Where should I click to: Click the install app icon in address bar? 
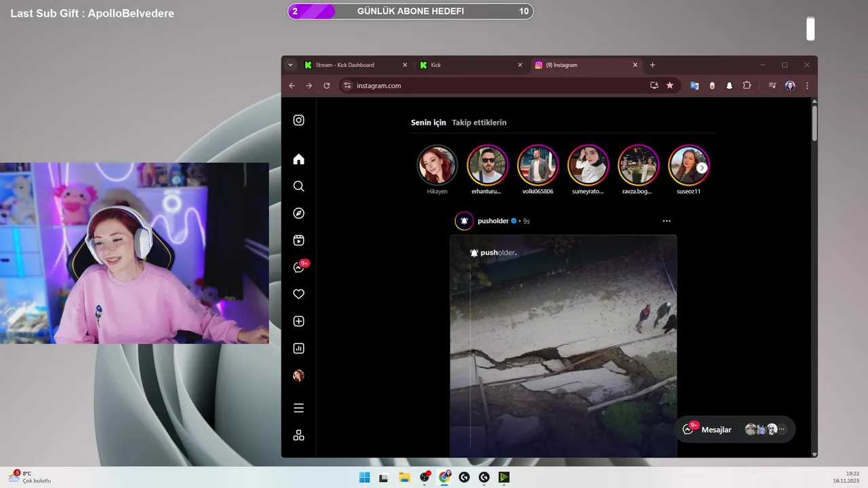coord(654,85)
